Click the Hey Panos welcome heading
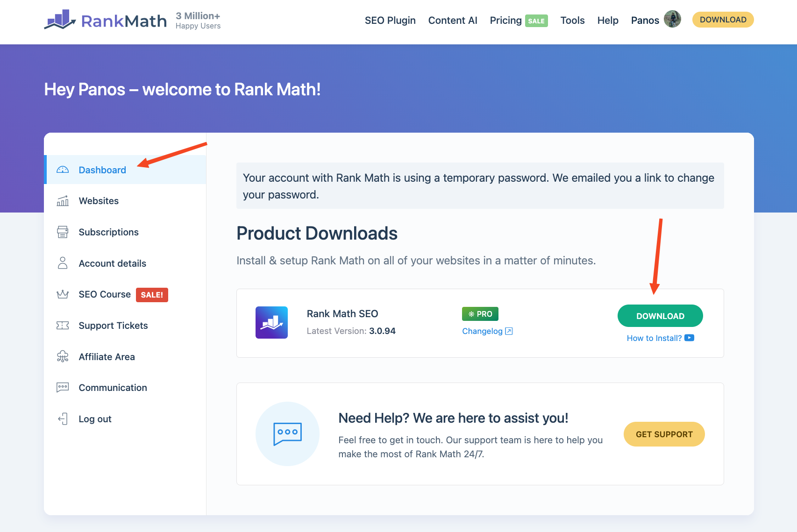This screenshot has height=532, width=797. pos(182,89)
